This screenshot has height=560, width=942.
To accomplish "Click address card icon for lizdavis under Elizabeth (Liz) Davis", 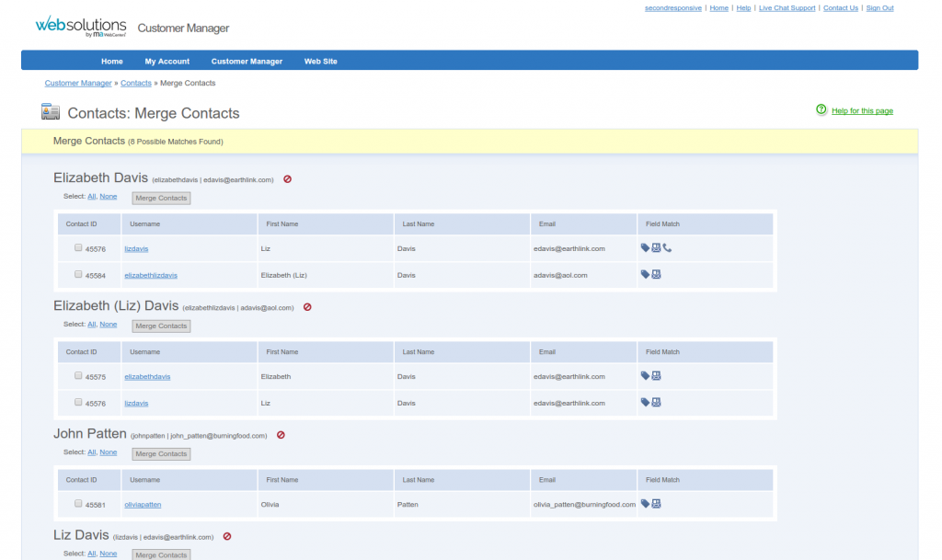I will (656, 402).
